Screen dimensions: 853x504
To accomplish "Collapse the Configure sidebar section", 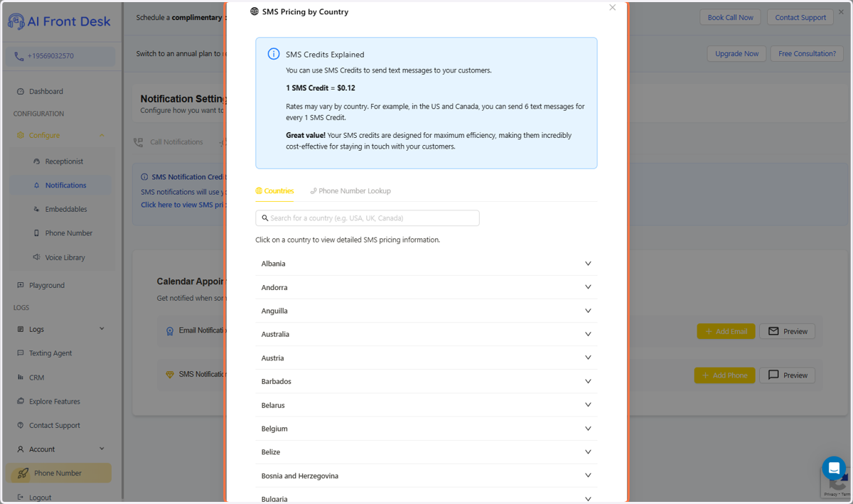I will click(x=102, y=135).
